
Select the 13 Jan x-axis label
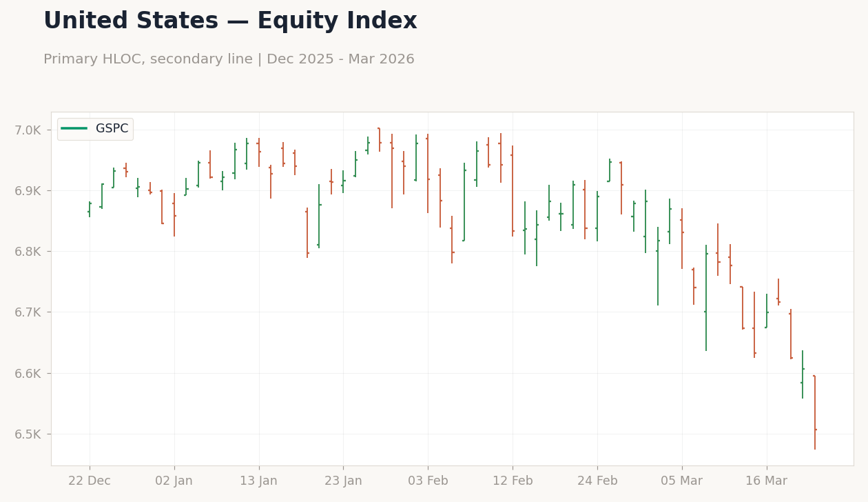click(x=259, y=481)
